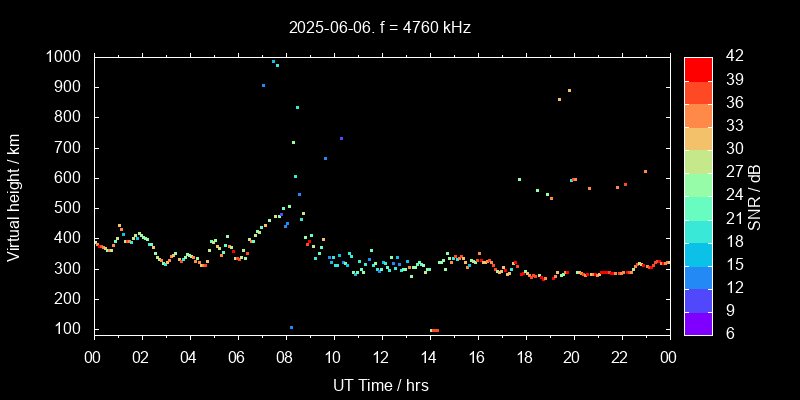The width and height of the screenshot is (800, 400).
Task: Click the isolated blue data point near 100 km
Action: point(291,327)
